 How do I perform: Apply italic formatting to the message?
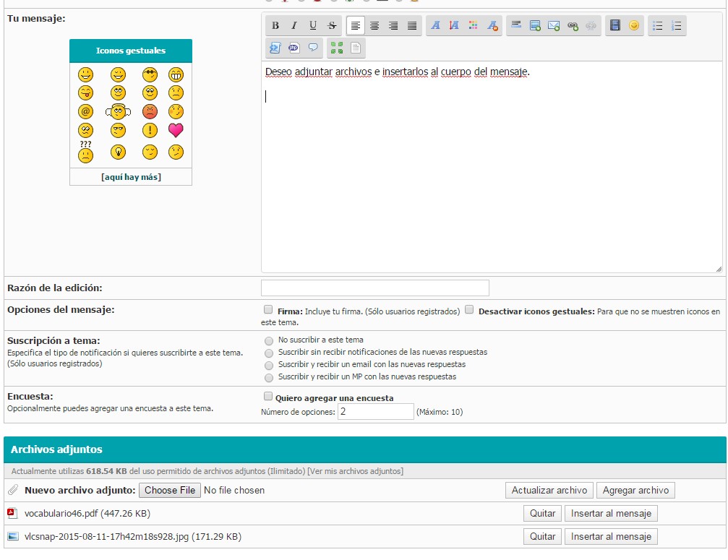[x=294, y=26]
